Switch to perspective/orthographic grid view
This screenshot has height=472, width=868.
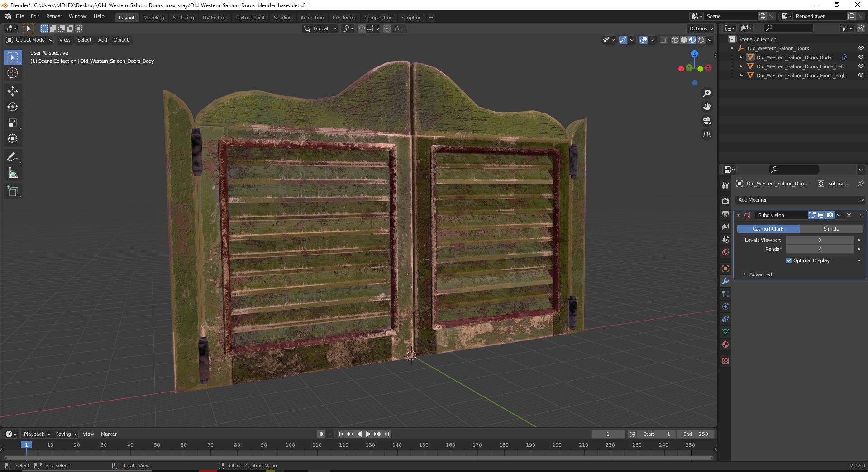pos(706,135)
